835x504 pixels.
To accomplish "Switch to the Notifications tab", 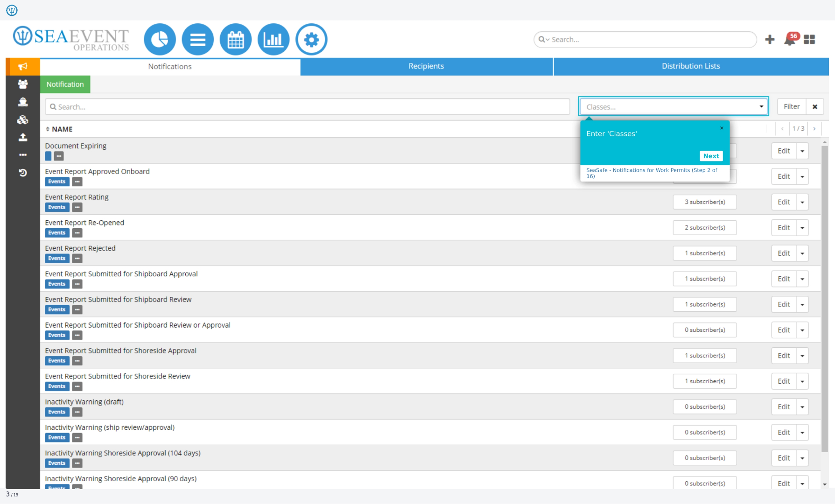I will 170,67.
